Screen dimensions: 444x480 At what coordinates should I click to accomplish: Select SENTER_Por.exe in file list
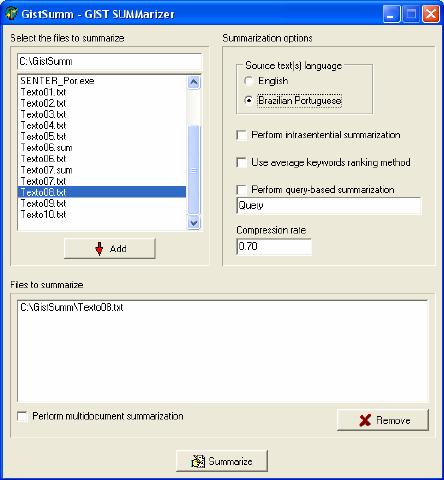point(102,81)
